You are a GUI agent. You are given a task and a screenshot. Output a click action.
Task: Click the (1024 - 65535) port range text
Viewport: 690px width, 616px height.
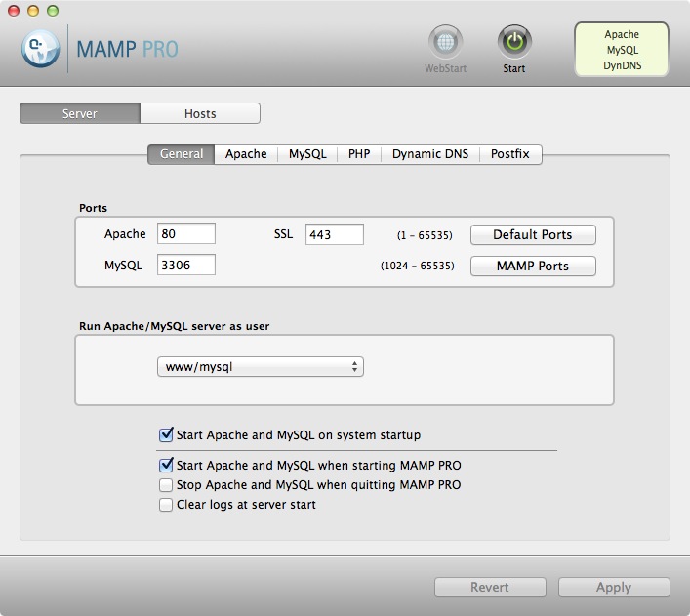coord(417,266)
